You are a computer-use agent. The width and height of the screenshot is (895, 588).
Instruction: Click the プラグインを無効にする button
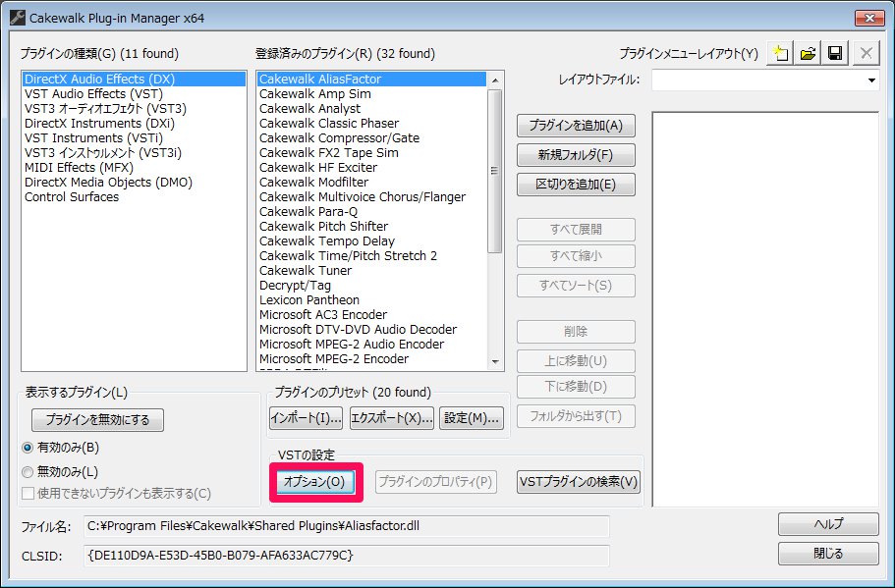click(x=97, y=420)
